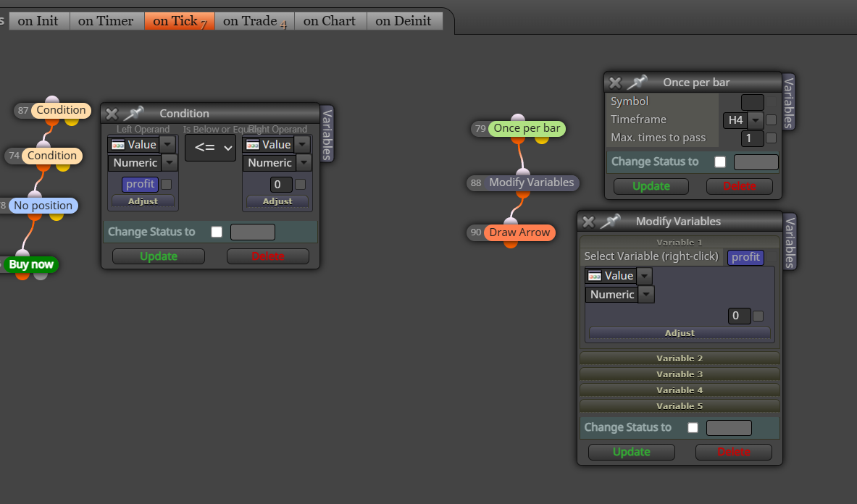The width and height of the screenshot is (857, 504).
Task: Click gray output connector of Buy now block
Action: click(x=41, y=275)
